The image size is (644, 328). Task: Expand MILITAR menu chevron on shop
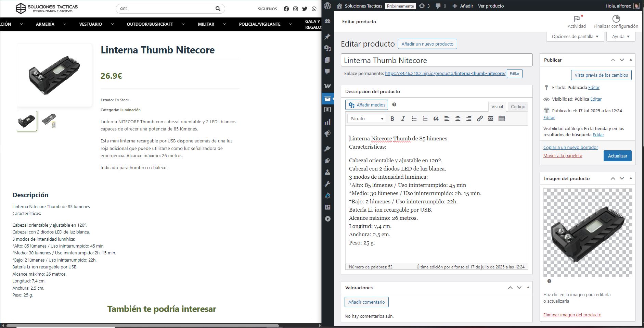(x=224, y=24)
